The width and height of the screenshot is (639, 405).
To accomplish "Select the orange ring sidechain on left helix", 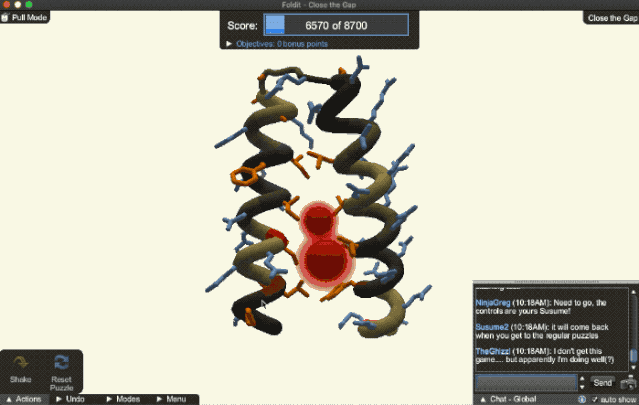I will click(245, 176).
